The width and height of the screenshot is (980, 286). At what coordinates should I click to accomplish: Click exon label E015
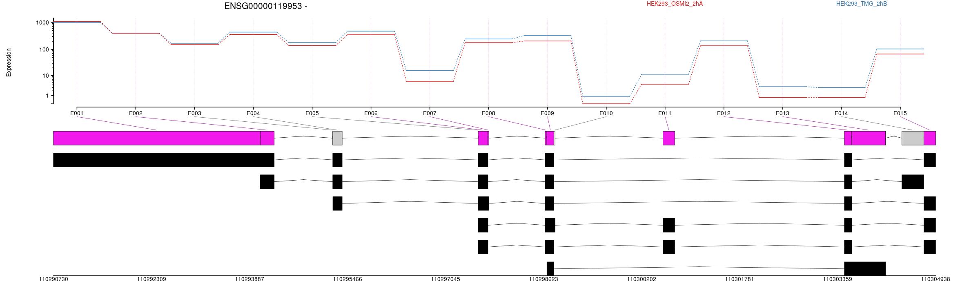[900, 114]
